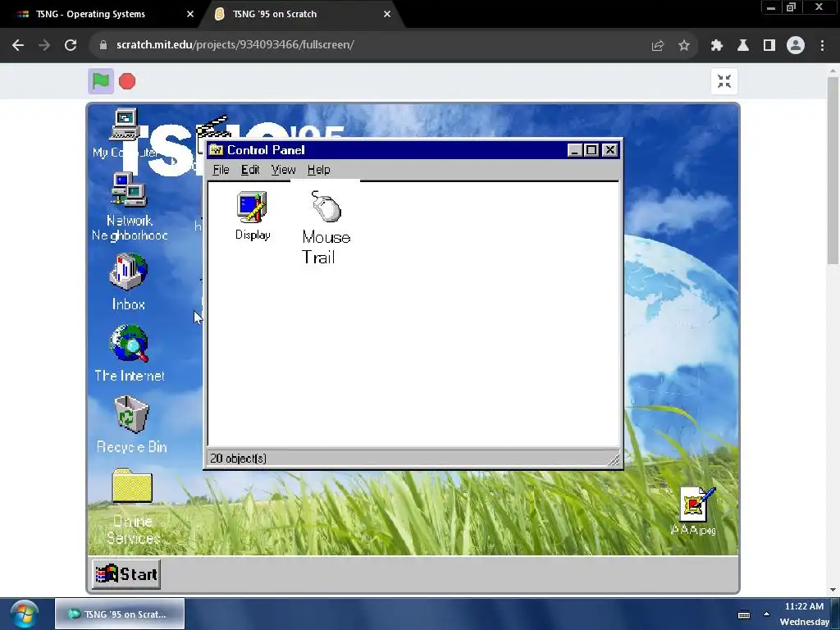Show hidden system tray icons
Viewport: 840px width, 630px height.
point(767,614)
